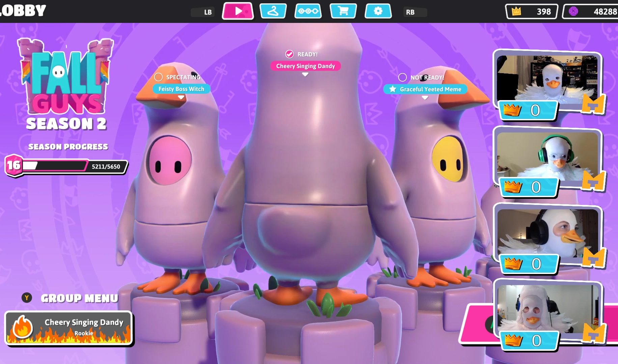This screenshot has height=364, width=618.
Task: Click crown score on fourth webcam card
Action: (529, 340)
